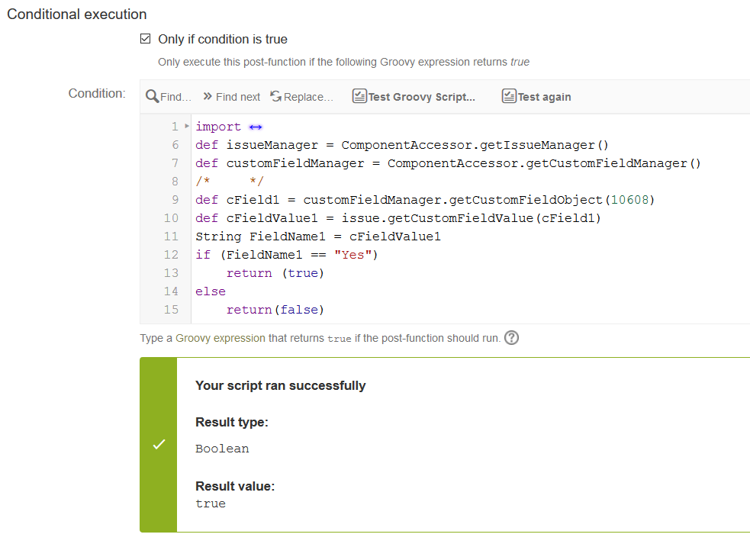The image size is (750, 560).
Task: Click the Find magnifier icon
Action: [152, 97]
